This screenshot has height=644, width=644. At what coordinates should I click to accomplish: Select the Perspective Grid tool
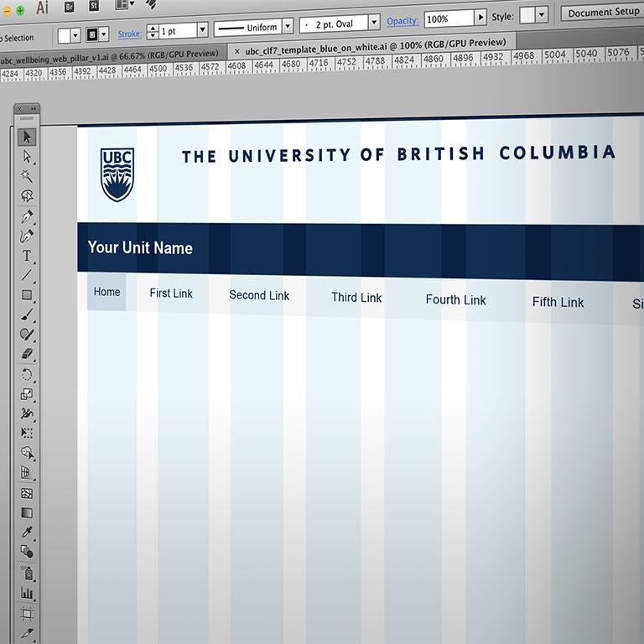point(27,472)
